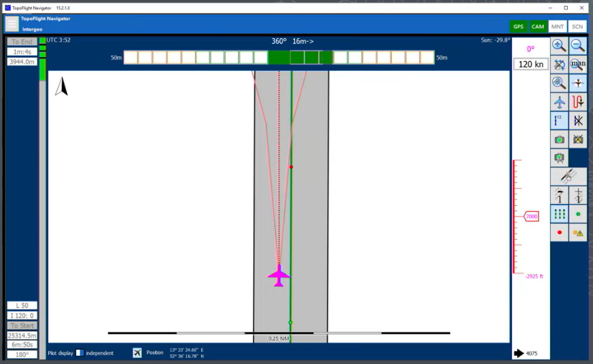Click the crossed-out camera icon
Viewport: 593px width, 364px height.
pyautogui.click(x=578, y=140)
